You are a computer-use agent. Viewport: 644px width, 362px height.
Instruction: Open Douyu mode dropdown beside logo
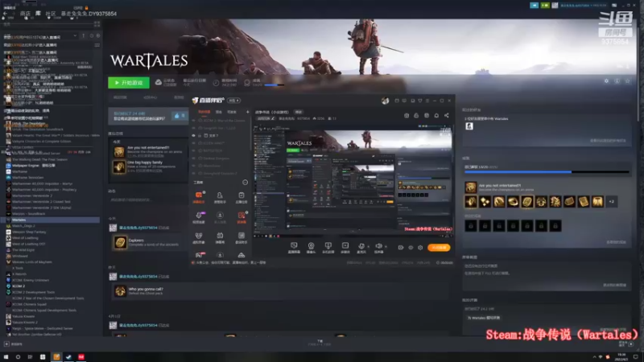click(x=234, y=101)
